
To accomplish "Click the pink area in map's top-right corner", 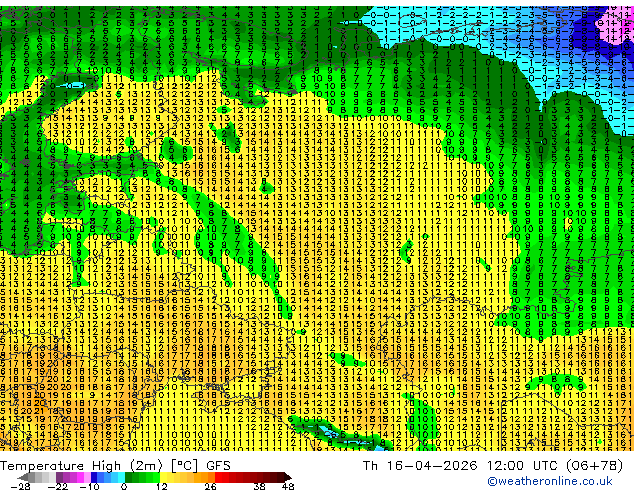I will (x=621, y=24).
